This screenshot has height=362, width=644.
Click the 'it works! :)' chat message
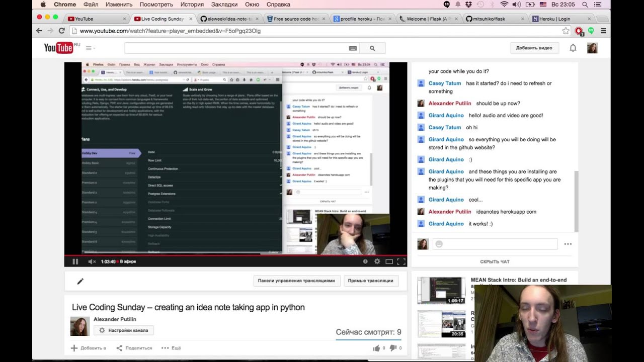click(x=480, y=224)
